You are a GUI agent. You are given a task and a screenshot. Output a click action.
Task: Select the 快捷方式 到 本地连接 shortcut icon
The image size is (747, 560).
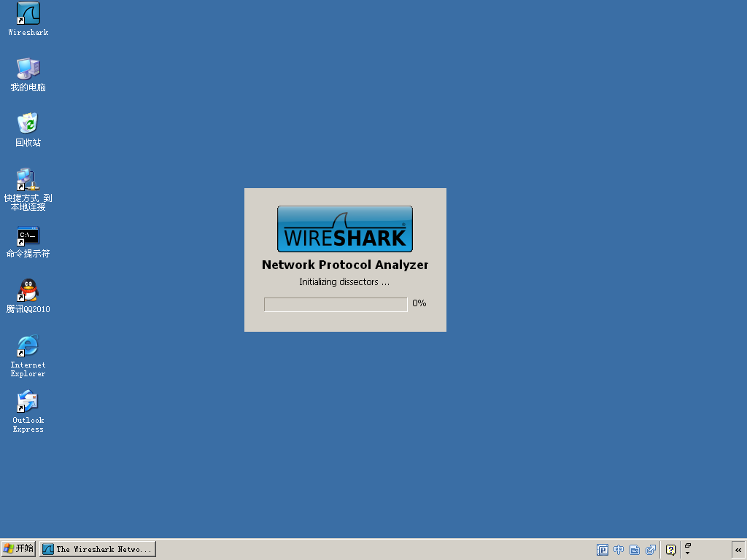tap(28, 189)
